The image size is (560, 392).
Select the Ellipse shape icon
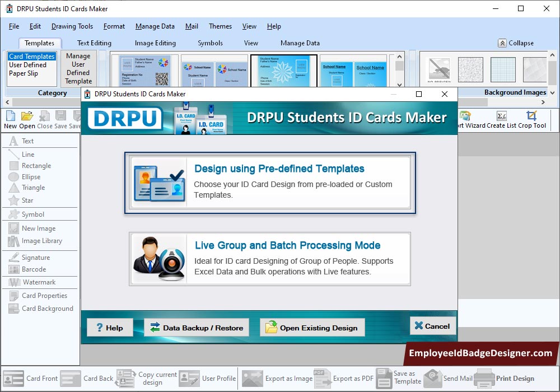(x=13, y=177)
